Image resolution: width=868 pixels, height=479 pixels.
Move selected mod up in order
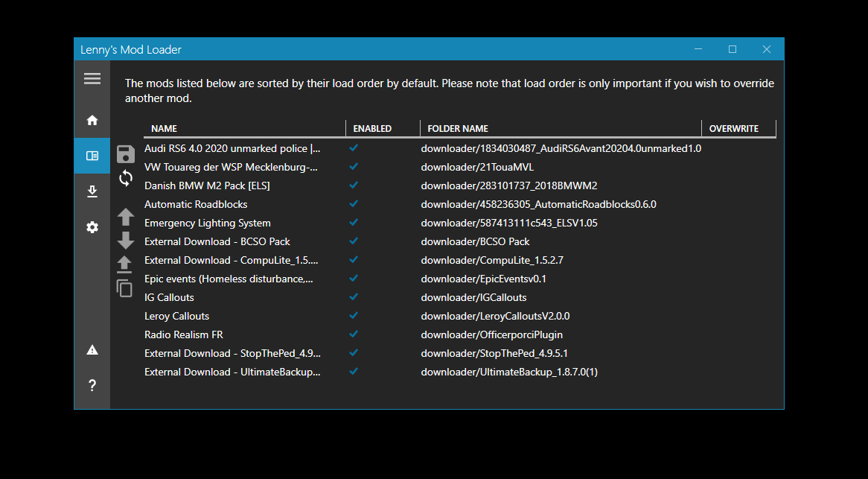tap(126, 217)
